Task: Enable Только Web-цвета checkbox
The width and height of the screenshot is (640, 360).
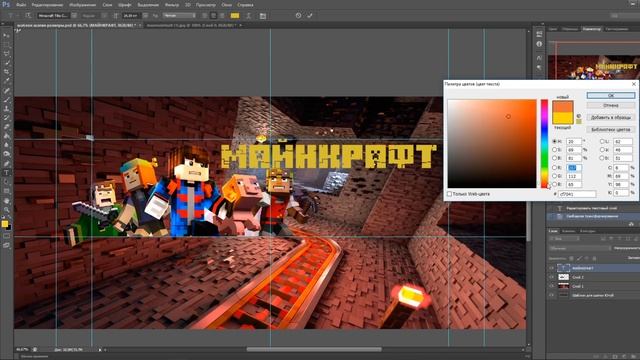Action: point(449,194)
